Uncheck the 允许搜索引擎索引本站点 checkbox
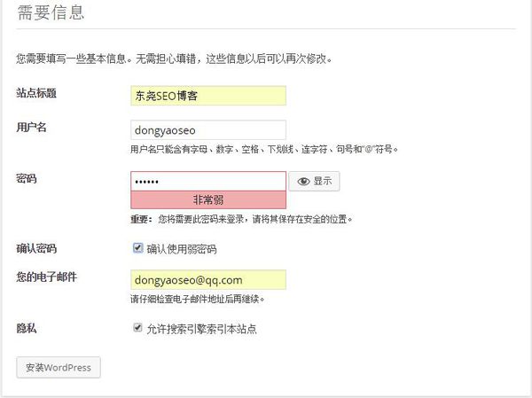Image resolution: width=532 pixels, height=398 pixels. coord(137,328)
